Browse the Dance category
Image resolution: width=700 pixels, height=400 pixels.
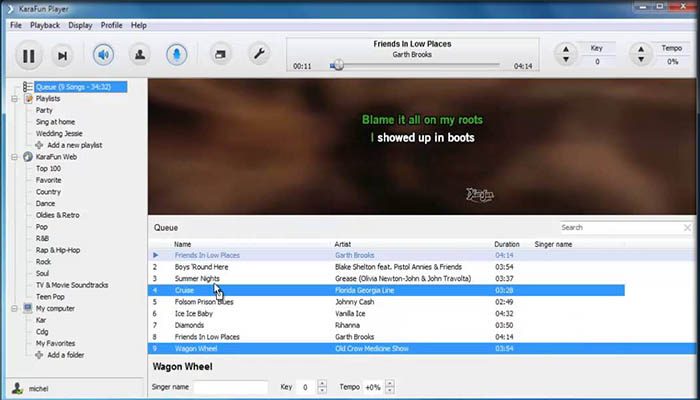point(46,204)
